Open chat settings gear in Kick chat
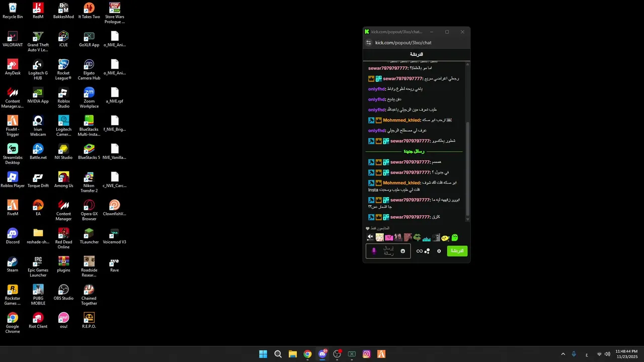 [x=439, y=251]
